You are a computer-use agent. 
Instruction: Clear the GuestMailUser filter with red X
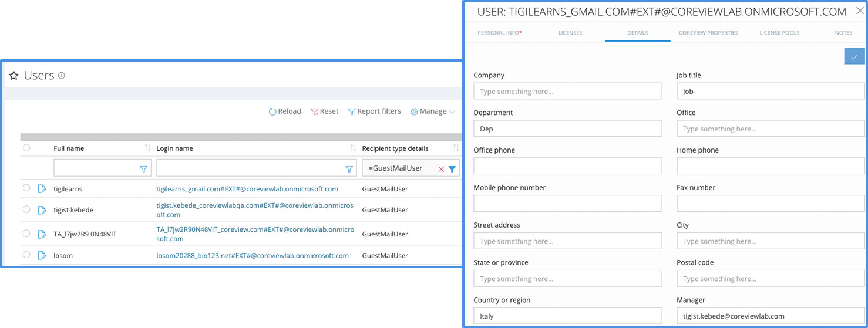(441, 168)
